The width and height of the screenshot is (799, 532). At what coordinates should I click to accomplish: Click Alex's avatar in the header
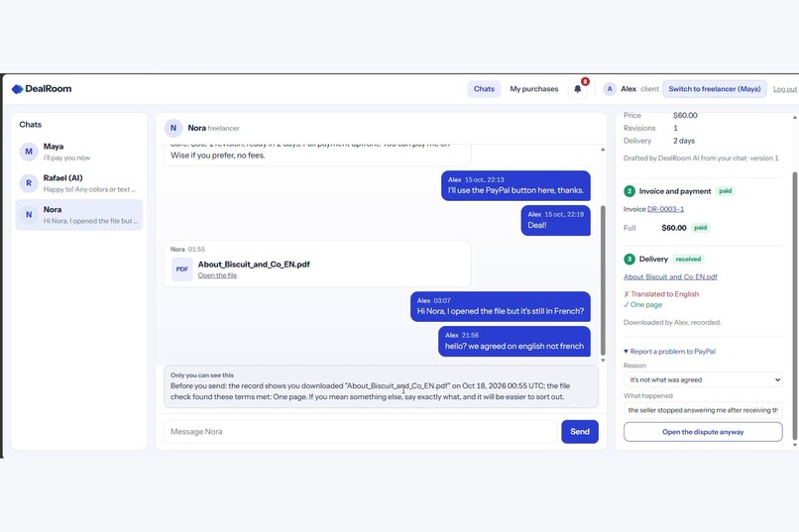(610, 88)
